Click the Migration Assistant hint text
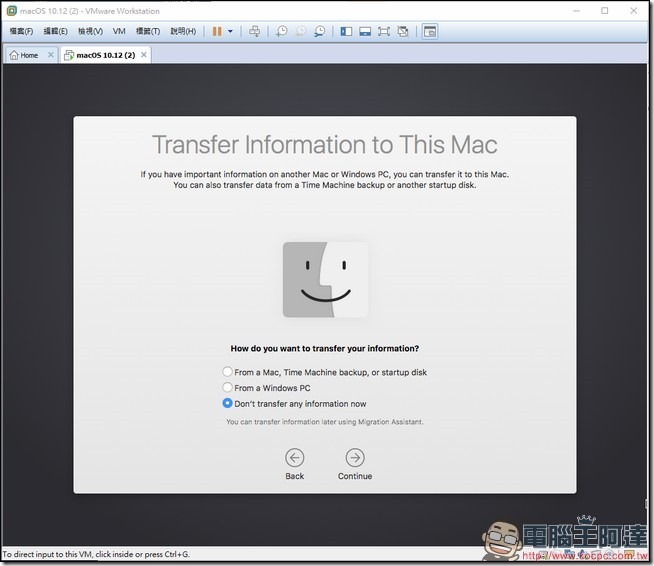Viewport: 654px width, 566px height. coord(325,422)
